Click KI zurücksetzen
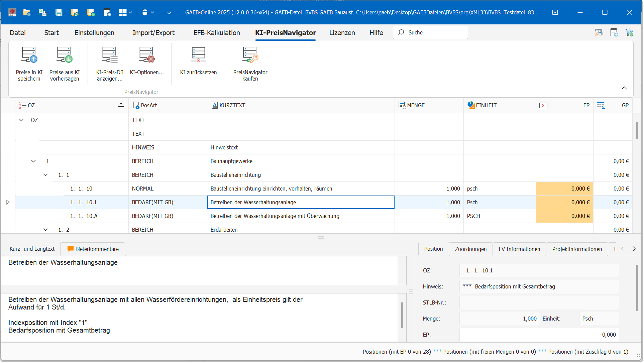Image resolution: width=644 pixels, height=363 pixels. (x=198, y=61)
